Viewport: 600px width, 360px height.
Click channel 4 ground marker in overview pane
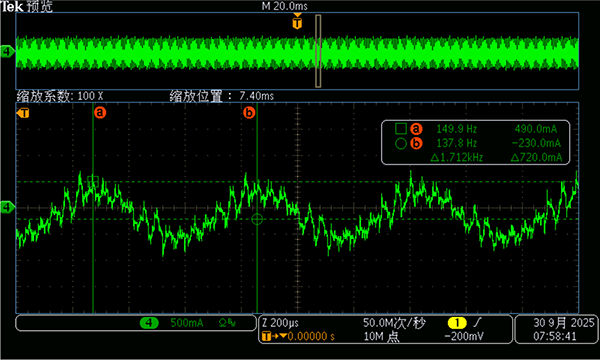pyautogui.click(x=7, y=51)
